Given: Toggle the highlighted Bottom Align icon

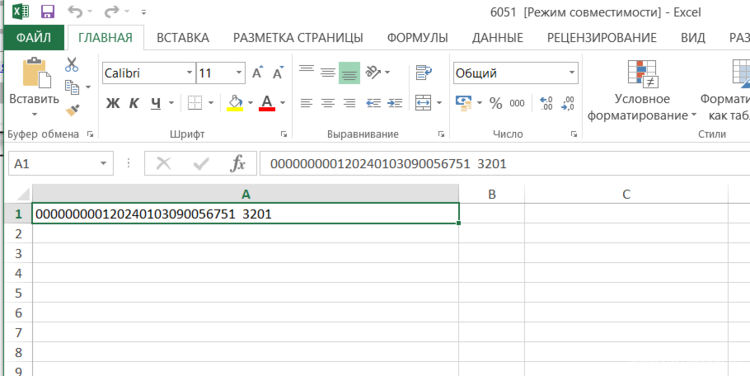Looking at the screenshot, I should [350, 73].
